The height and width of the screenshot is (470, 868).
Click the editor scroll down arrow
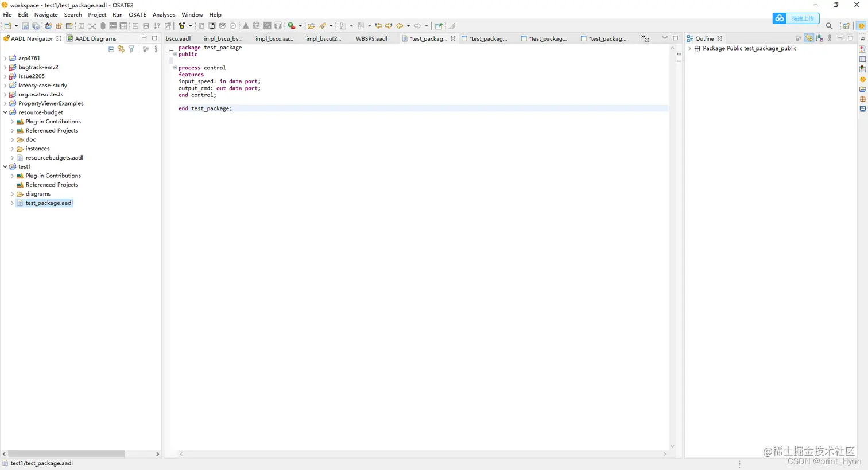[672, 446]
